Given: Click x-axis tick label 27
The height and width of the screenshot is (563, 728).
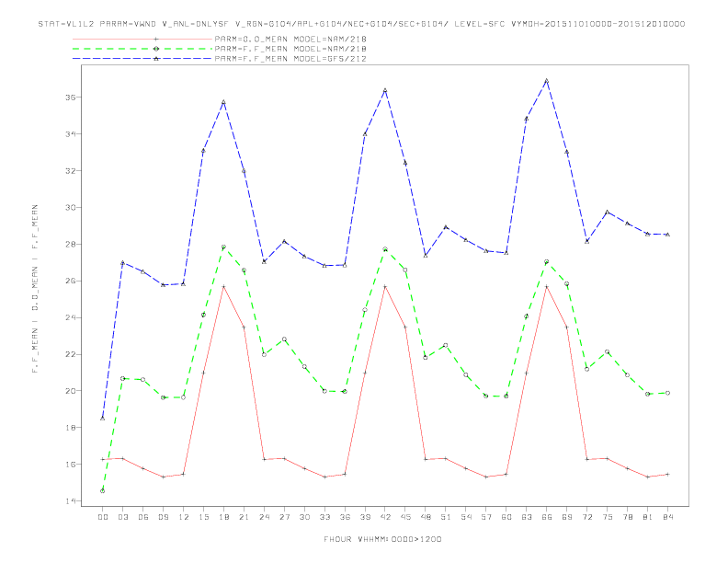Looking at the screenshot, I should coord(284,517).
